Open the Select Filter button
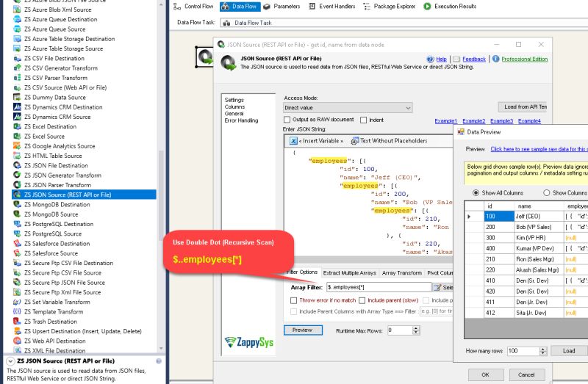 tap(443, 287)
